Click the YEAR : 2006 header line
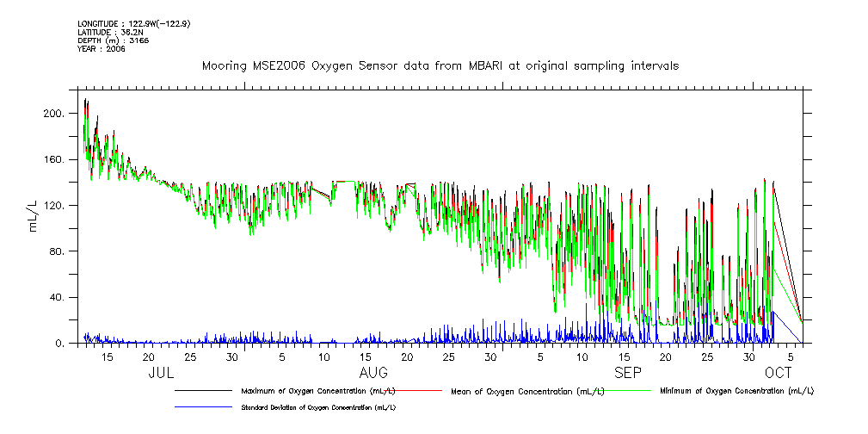This screenshot has height=434, width=868. click(x=102, y=49)
